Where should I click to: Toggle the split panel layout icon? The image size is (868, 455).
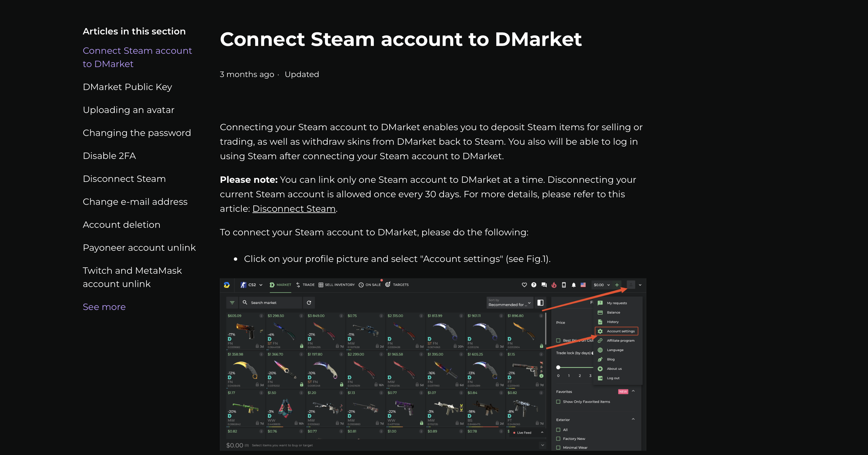click(x=541, y=303)
